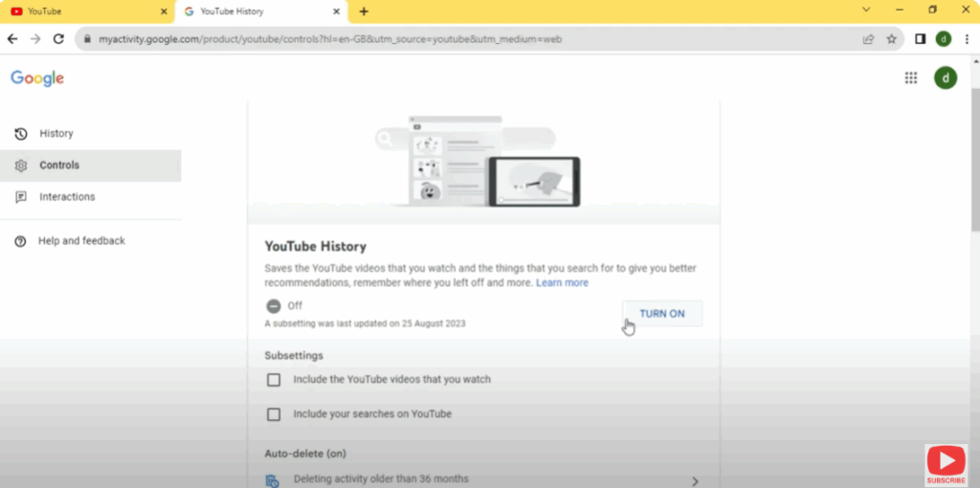Image resolution: width=980 pixels, height=488 pixels.
Task: Click Deleting activity older than 36 months
Action: click(x=381, y=479)
